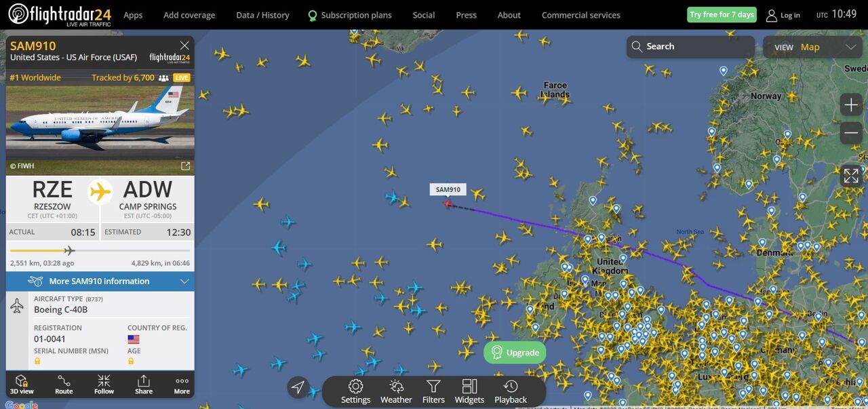Click the Follow aircraft icon

(x=104, y=384)
